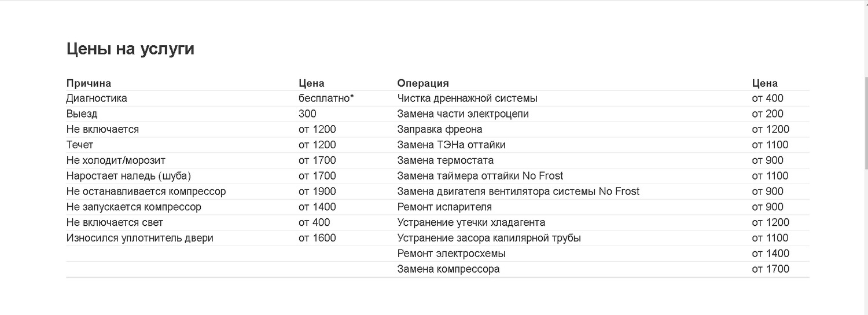Click 'Замена компрессора' operation
The height and width of the screenshot is (315, 868).
[x=448, y=269]
